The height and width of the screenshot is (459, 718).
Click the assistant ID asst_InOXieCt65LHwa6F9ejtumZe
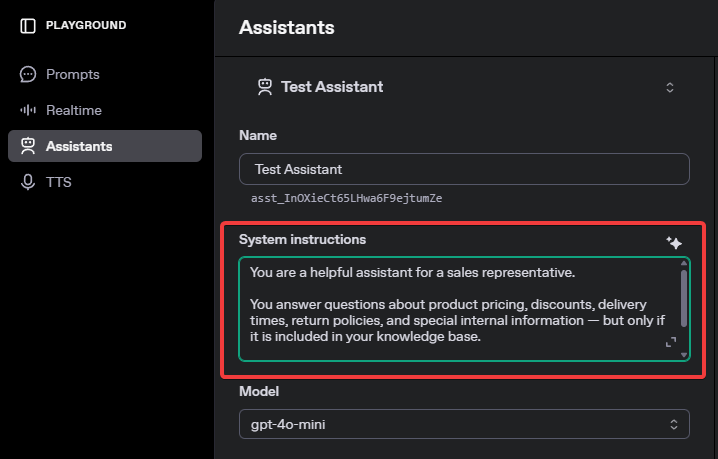point(347,198)
